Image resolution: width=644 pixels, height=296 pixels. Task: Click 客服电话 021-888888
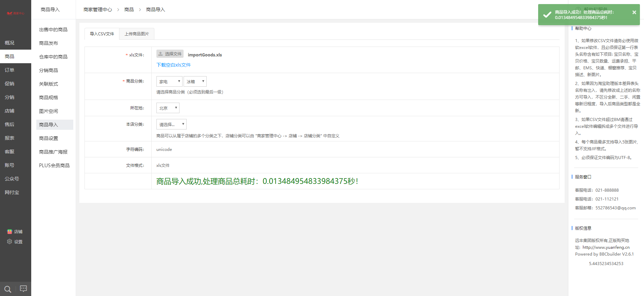tap(597, 190)
